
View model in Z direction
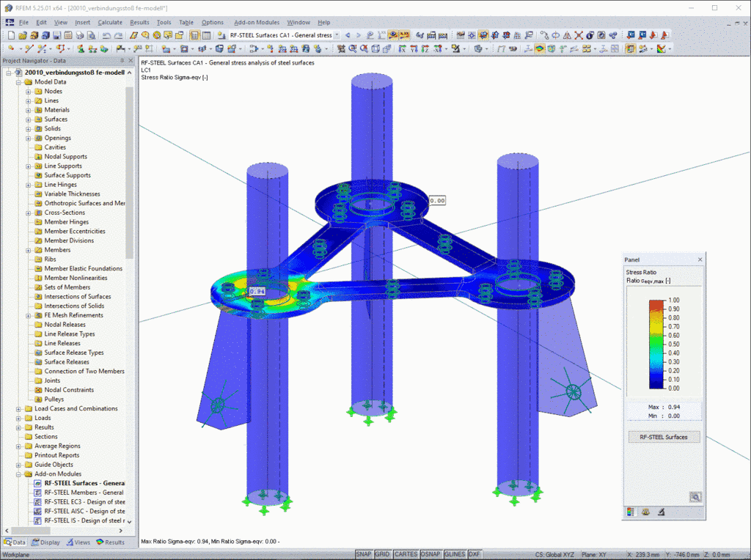[x=425, y=49]
